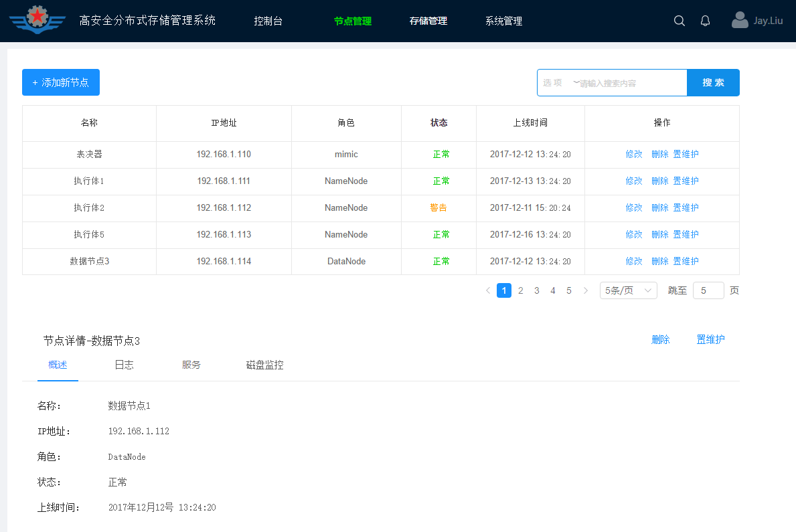Click the search magnifier icon in header
796x532 pixels.
[679, 21]
